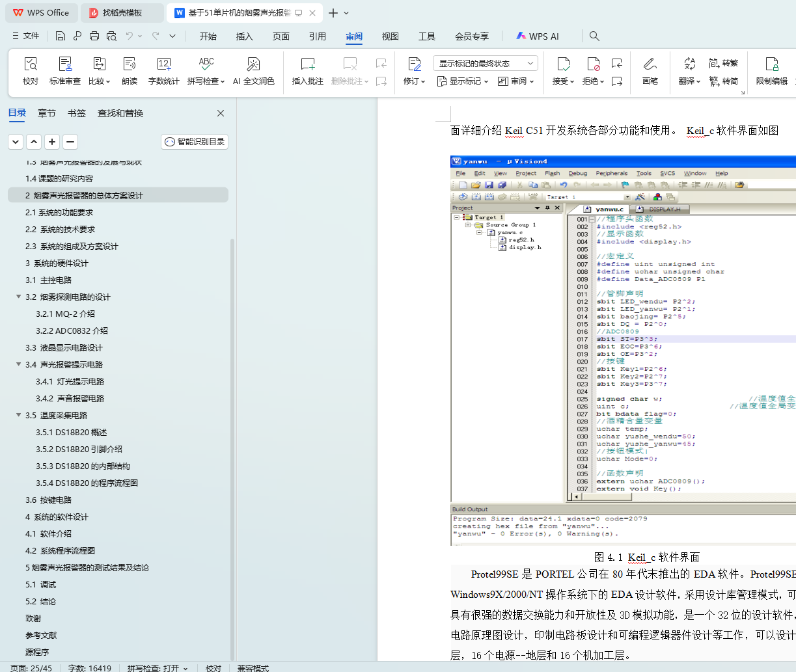Click the minus icon in outline toolbar
This screenshot has width=796, height=672.
[x=70, y=142]
